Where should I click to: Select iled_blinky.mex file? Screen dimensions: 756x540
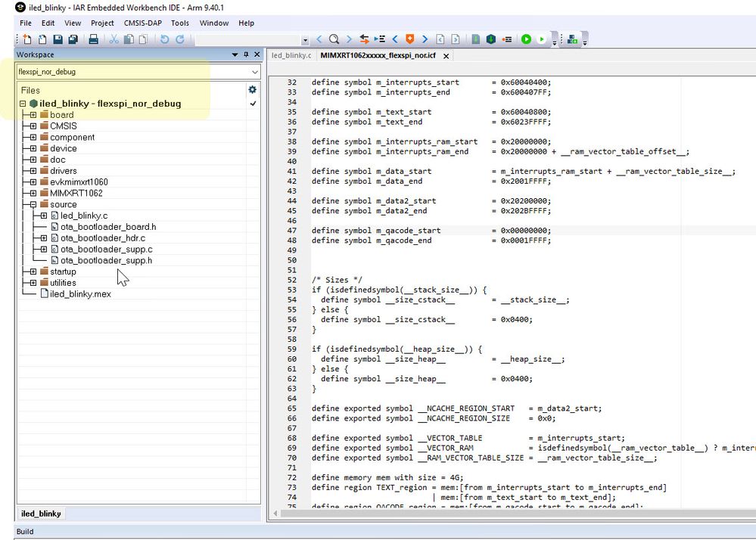(80, 294)
